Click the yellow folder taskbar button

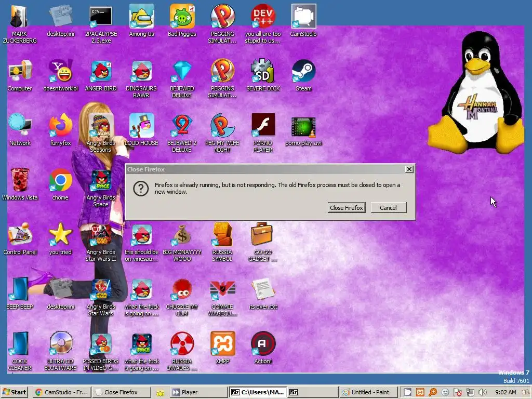160,393
